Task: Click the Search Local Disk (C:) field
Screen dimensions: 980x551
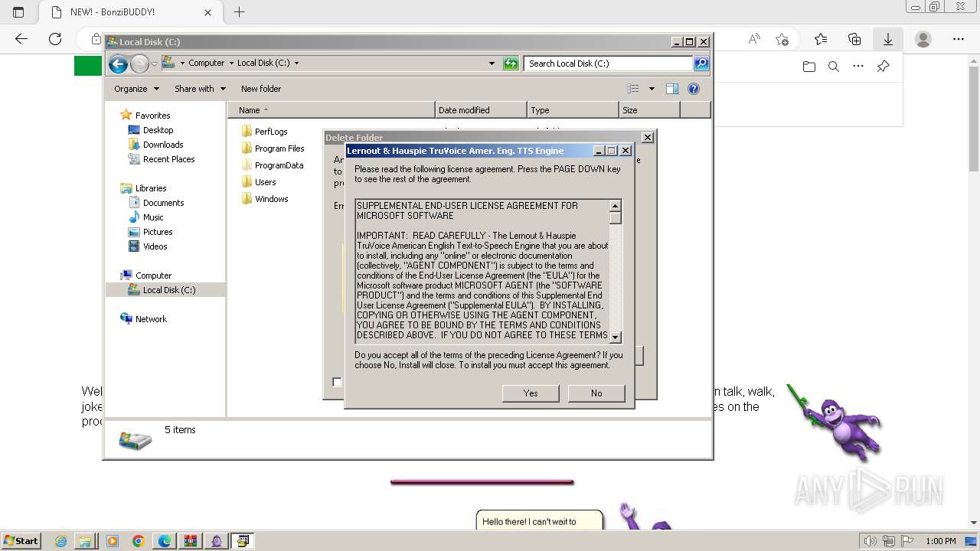Action: click(609, 64)
